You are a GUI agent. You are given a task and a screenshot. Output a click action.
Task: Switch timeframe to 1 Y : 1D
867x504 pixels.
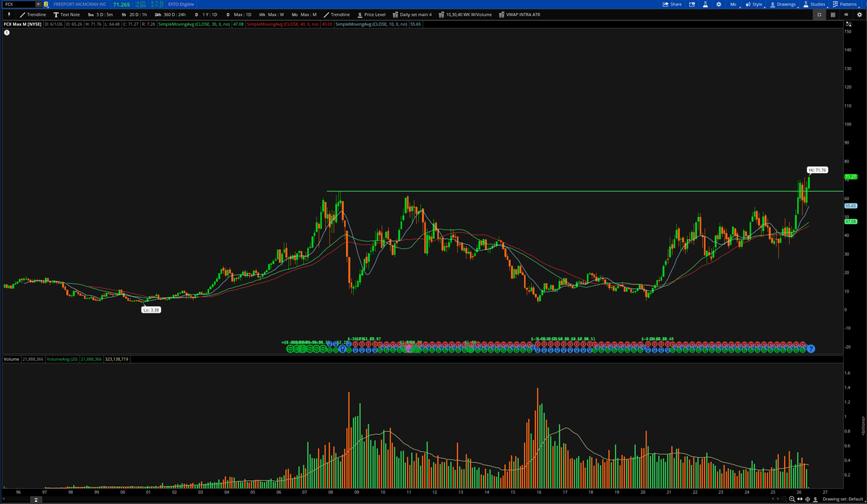(x=207, y=14)
